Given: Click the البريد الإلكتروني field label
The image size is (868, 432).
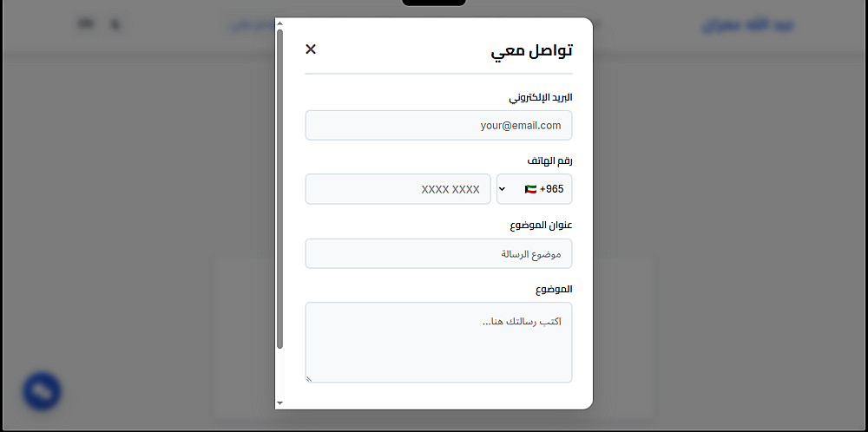Looking at the screenshot, I should (540, 97).
